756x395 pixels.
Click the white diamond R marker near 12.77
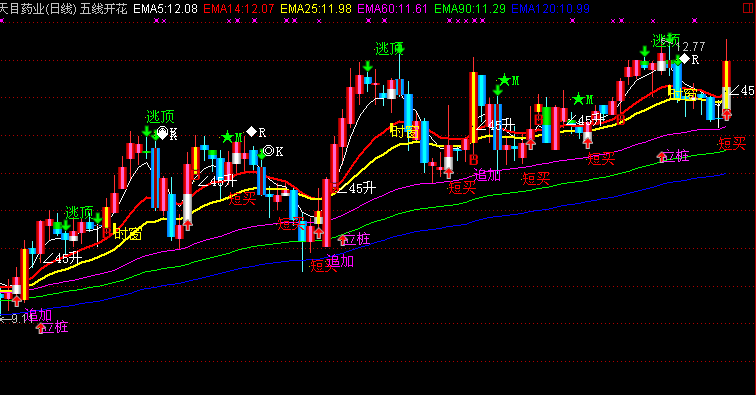pos(689,60)
